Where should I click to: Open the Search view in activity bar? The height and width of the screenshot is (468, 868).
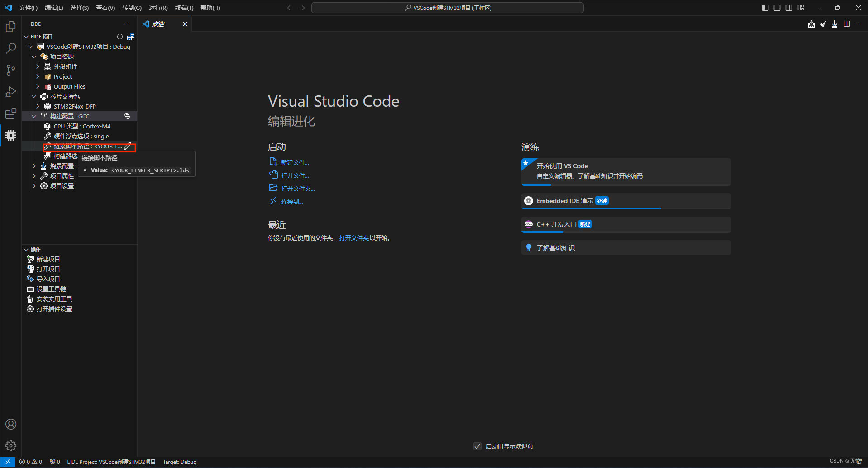coord(11,48)
